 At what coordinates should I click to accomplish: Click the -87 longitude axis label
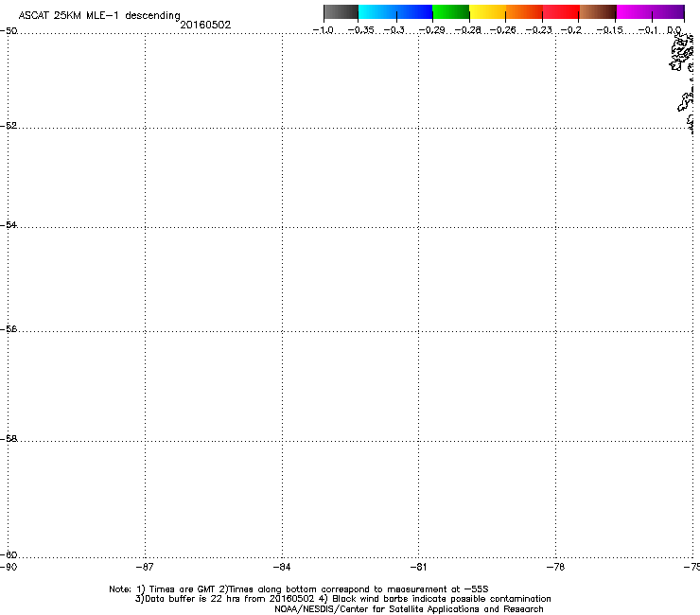[x=145, y=567]
